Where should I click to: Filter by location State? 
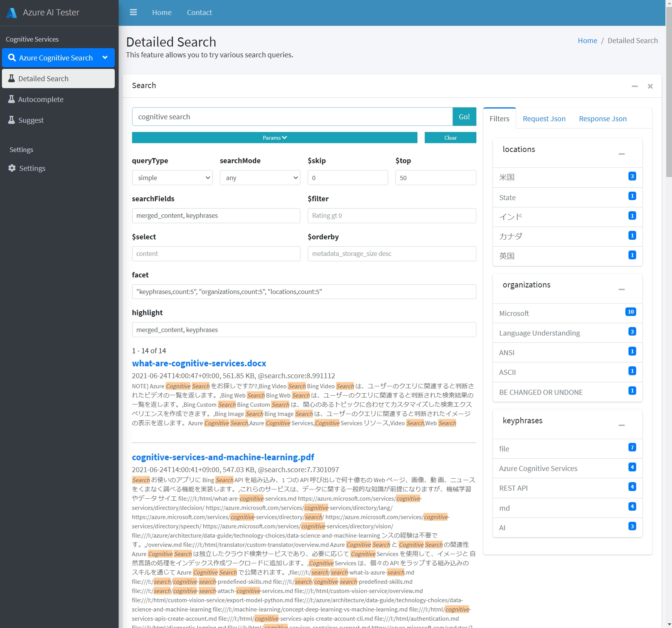pyautogui.click(x=568, y=197)
